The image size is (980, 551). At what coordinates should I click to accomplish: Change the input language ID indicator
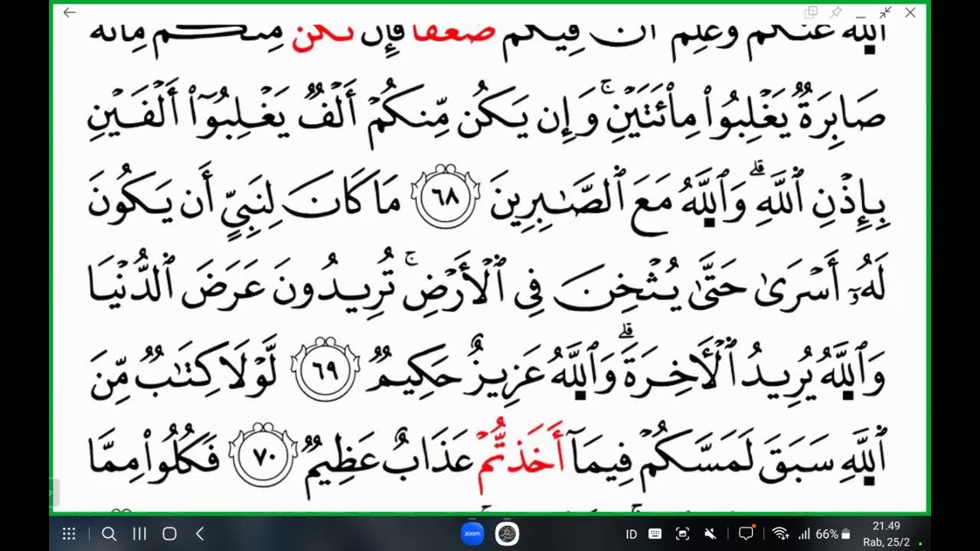(632, 534)
